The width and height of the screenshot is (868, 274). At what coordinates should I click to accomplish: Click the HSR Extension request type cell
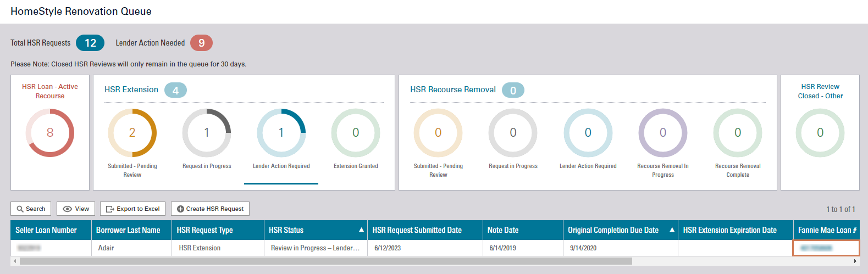click(x=218, y=248)
